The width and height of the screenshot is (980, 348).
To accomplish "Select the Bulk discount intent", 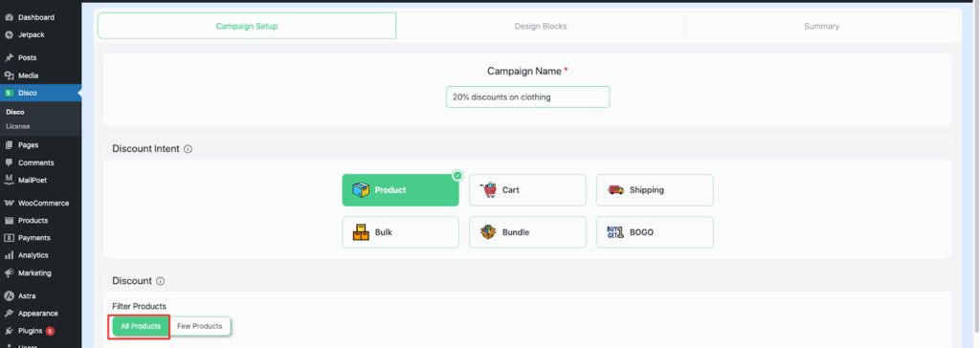I will pyautogui.click(x=401, y=232).
